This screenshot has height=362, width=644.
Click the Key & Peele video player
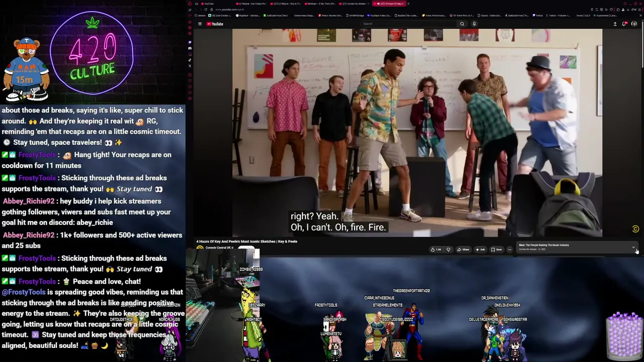(x=417, y=133)
